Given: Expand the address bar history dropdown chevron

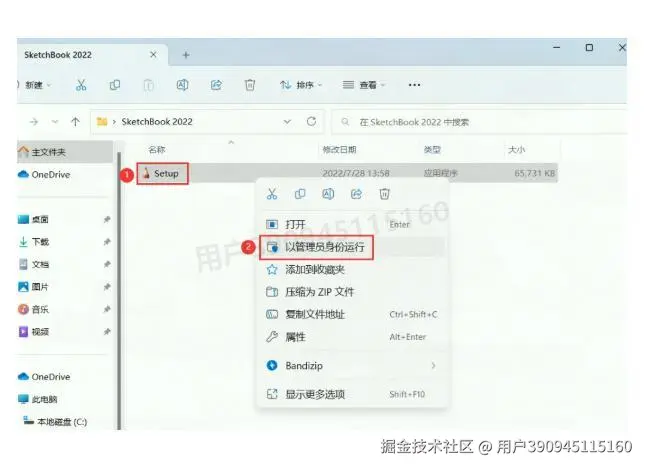Looking at the screenshot, I should pos(287,122).
